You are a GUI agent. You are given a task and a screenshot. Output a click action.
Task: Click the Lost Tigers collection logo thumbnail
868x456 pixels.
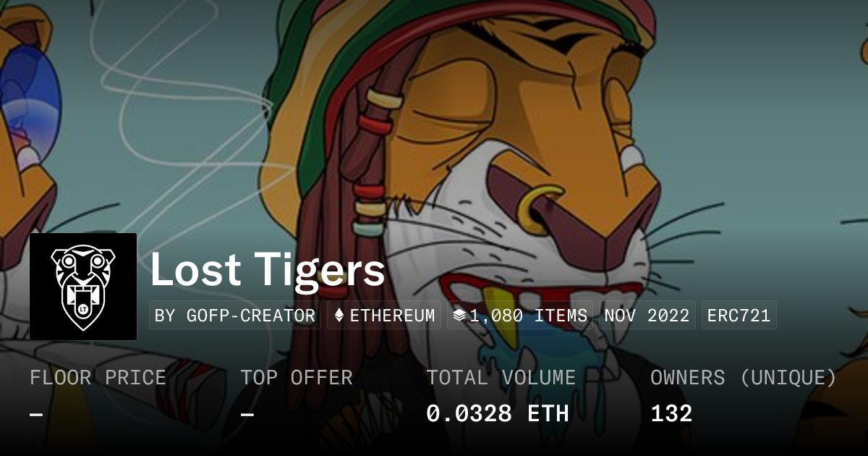[83, 287]
